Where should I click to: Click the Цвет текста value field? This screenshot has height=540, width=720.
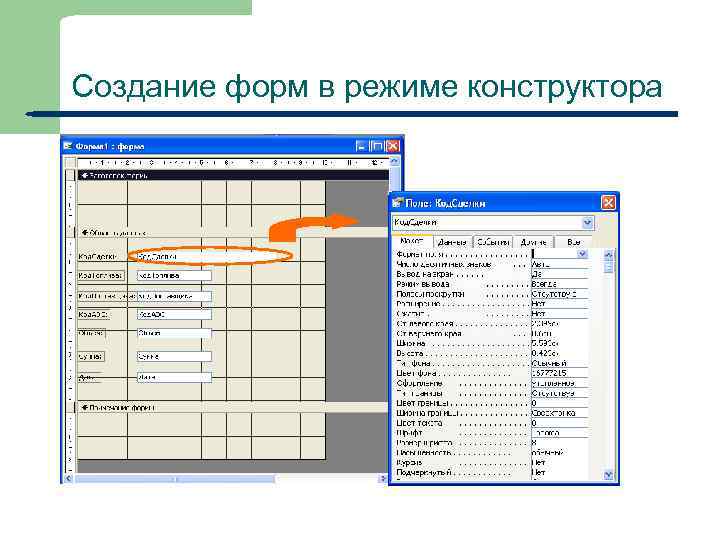point(560,423)
